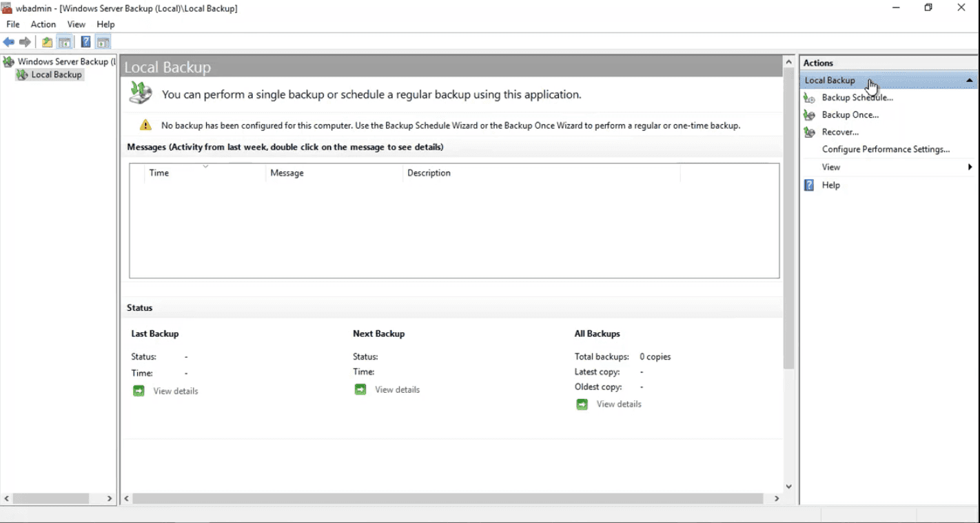Click the Up One Level folder icon
980x523 pixels.
47,42
